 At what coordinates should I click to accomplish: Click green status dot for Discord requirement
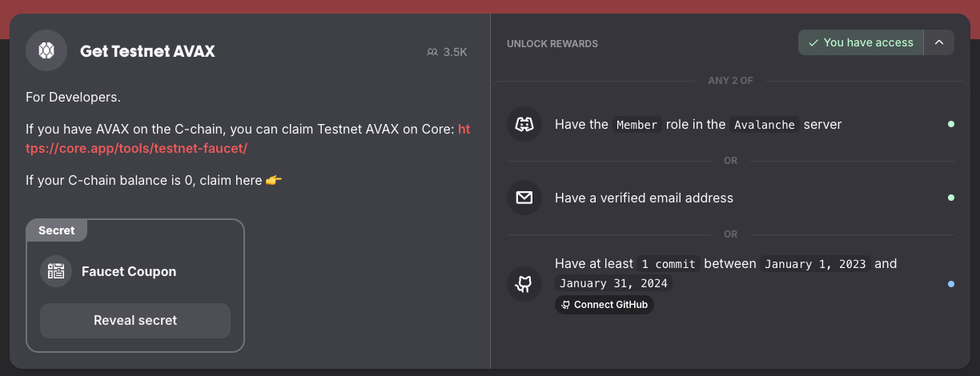tap(951, 124)
